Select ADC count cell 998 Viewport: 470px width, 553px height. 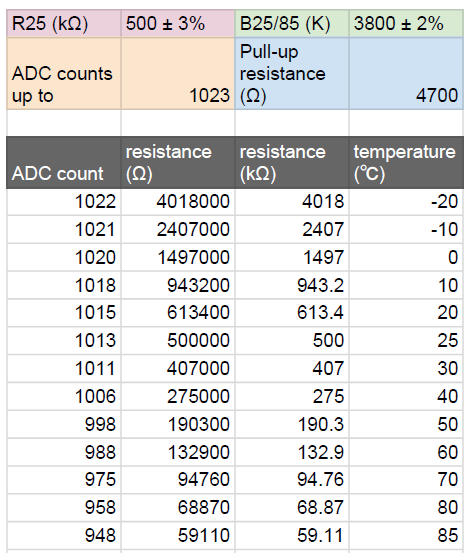click(64, 424)
